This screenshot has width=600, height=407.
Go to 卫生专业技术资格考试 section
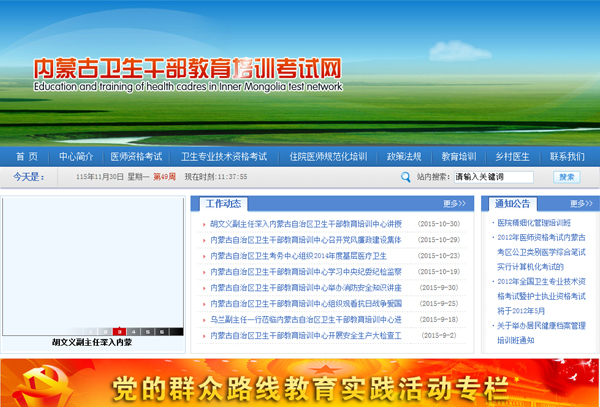224,157
